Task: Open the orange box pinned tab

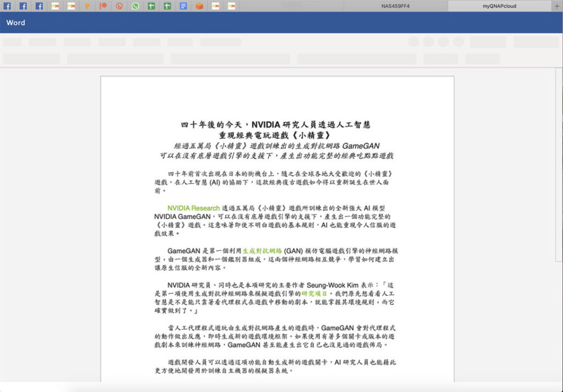Action: (x=199, y=5)
